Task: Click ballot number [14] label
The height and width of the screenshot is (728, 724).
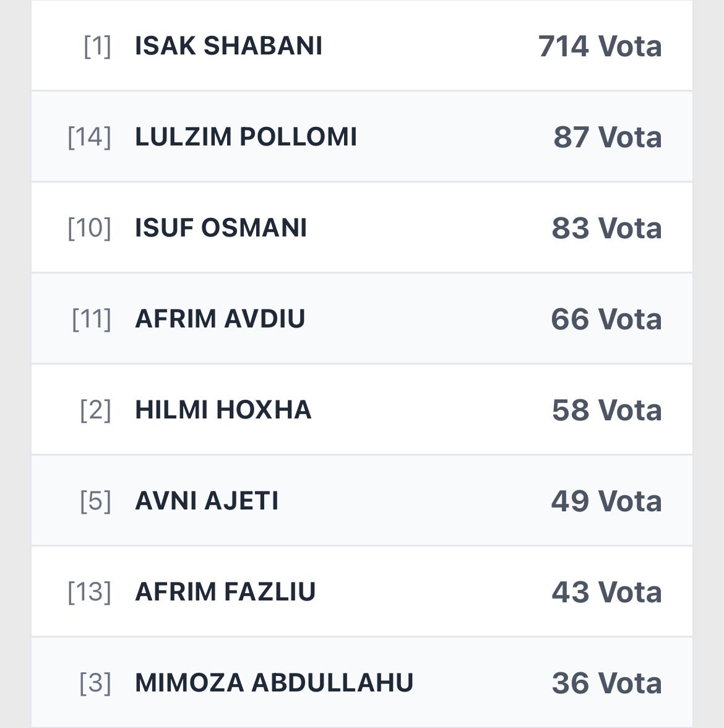Action: (x=89, y=137)
